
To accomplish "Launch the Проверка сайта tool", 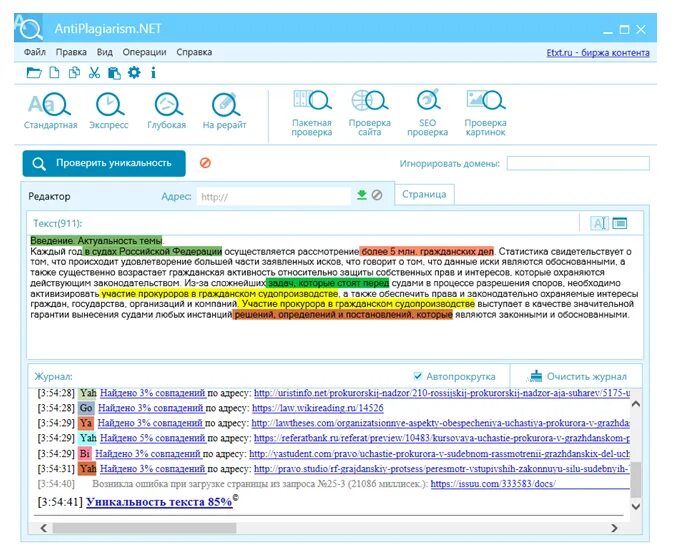I will 369,113.
